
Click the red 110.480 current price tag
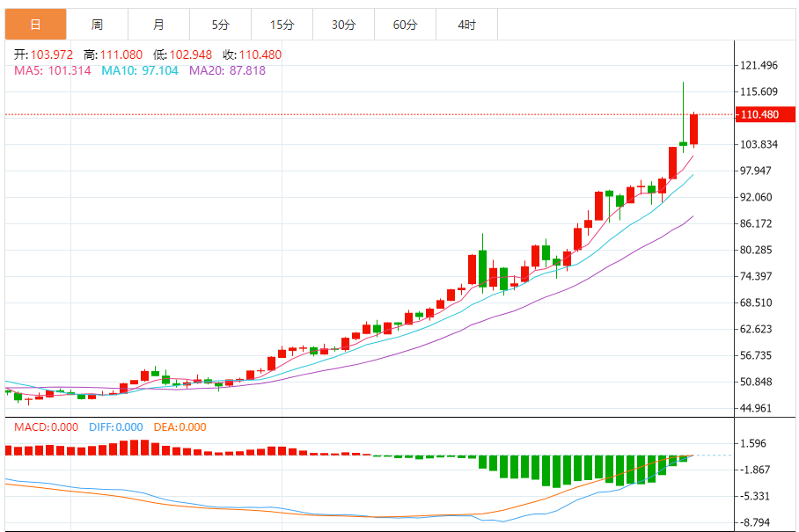click(759, 114)
